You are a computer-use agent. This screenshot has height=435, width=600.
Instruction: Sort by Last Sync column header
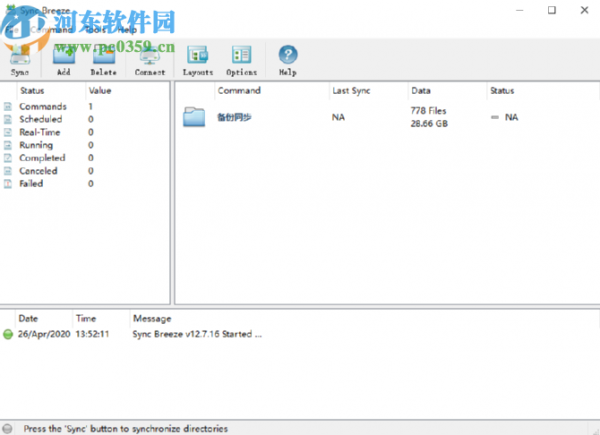(351, 91)
